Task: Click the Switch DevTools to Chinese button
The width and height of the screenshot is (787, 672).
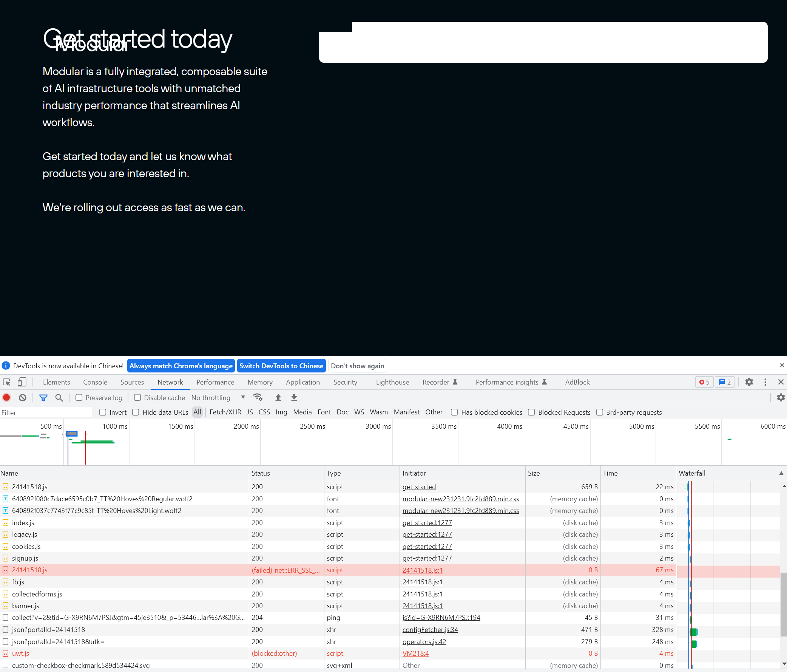Action: [281, 366]
